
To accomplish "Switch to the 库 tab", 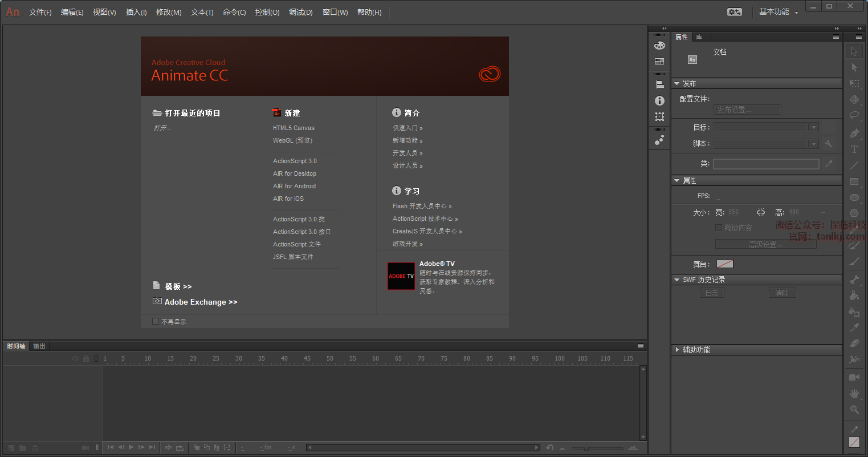I will point(699,37).
